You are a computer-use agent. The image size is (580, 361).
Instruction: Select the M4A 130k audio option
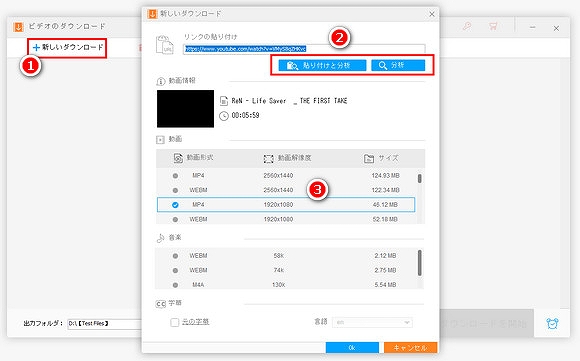[175, 285]
